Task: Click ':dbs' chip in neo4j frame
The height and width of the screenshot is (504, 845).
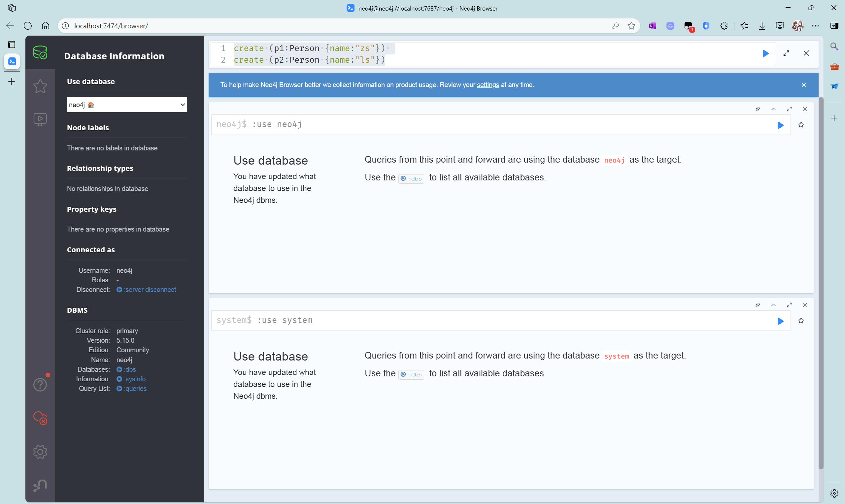Action: pos(411,179)
